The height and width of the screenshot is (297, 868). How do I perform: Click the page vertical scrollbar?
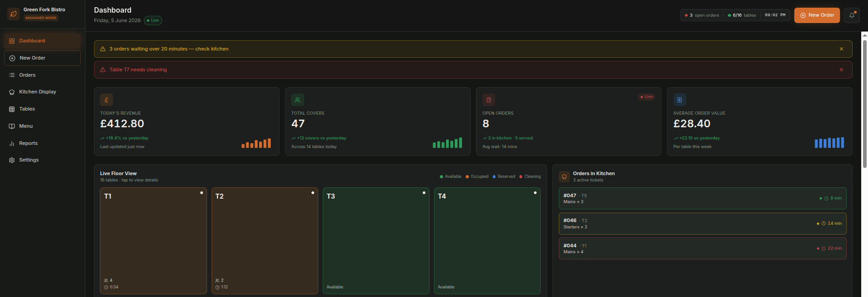point(864,104)
